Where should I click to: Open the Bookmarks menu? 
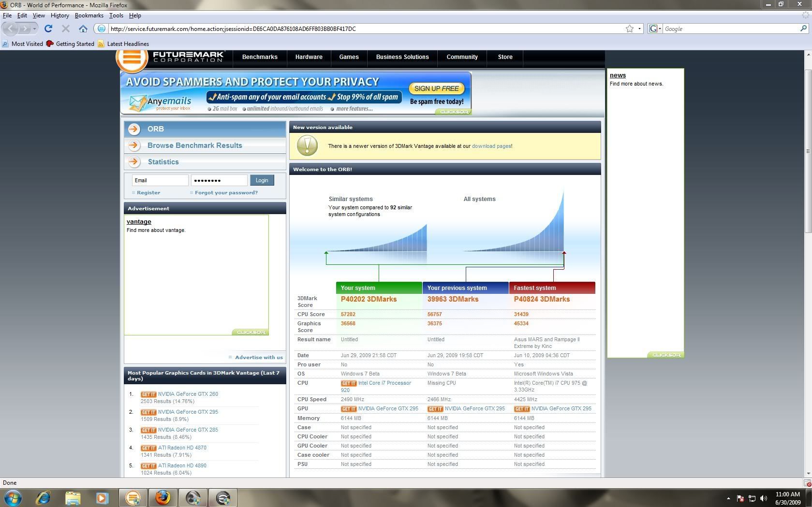click(x=89, y=15)
